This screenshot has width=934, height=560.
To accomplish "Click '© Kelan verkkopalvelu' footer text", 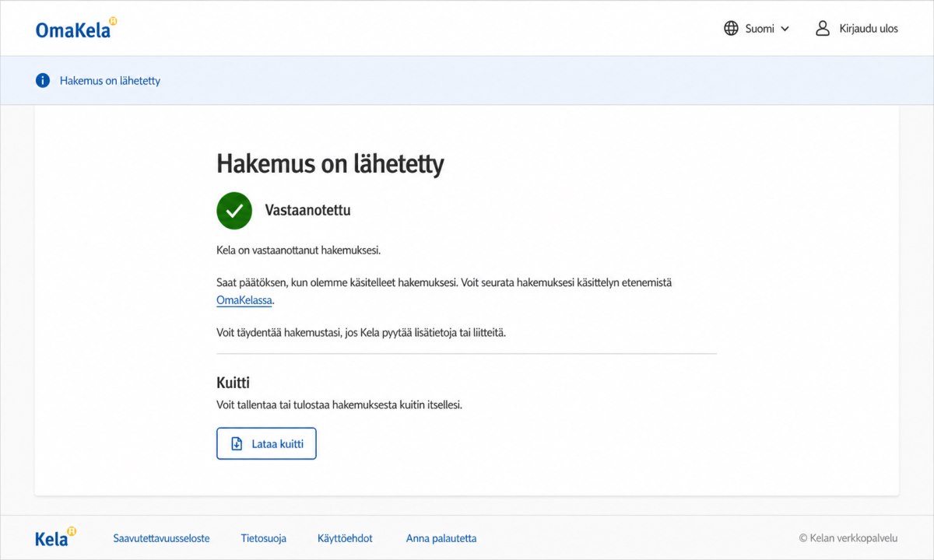I will tap(848, 538).
